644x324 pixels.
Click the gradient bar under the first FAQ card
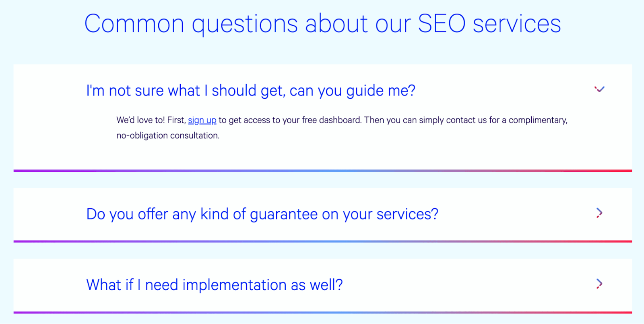point(322,170)
